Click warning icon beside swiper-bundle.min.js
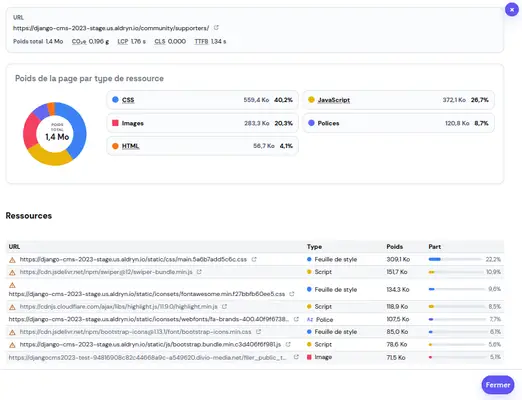Viewport: 522px width, 400px height. click(12, 272)
